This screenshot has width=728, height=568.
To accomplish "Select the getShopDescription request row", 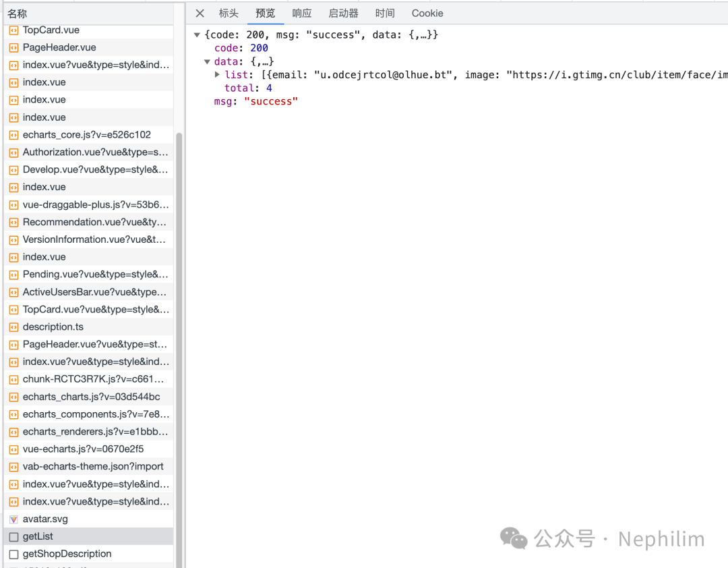I will click(88, 554).
